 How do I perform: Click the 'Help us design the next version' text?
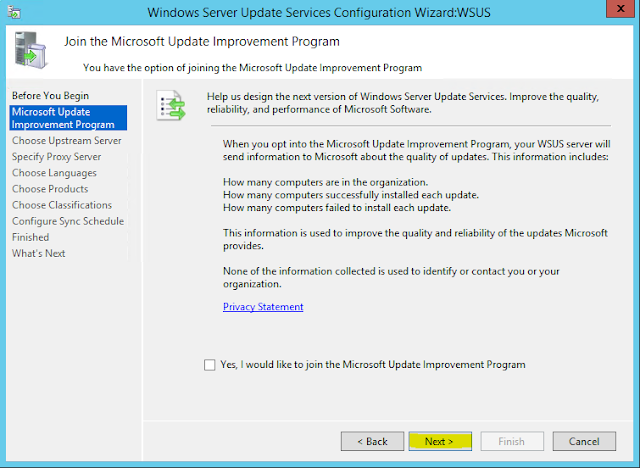(x=403, y=103)
